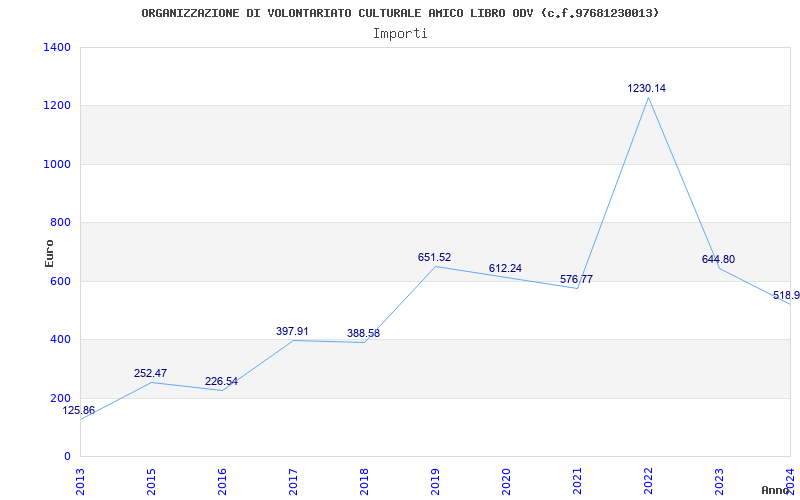Click the 2021 year tick label

click(x=577, y=481)
